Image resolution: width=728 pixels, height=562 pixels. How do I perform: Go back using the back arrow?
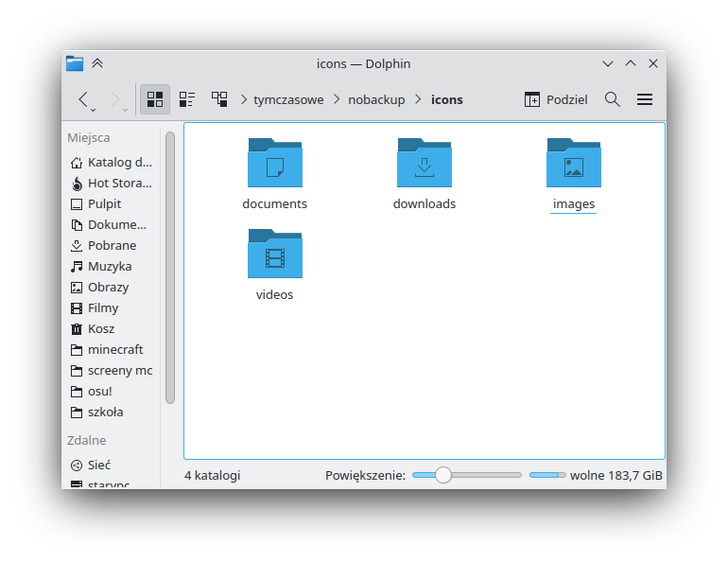83,99
